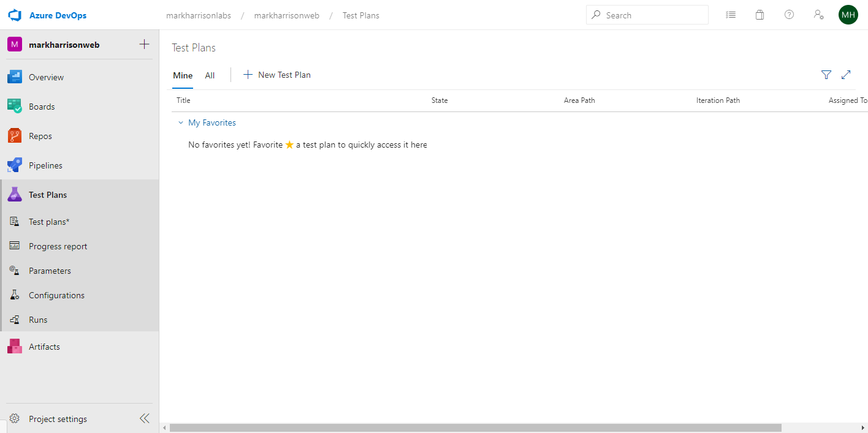
Task: Open the work items list icon
Action: pos(731,15)
